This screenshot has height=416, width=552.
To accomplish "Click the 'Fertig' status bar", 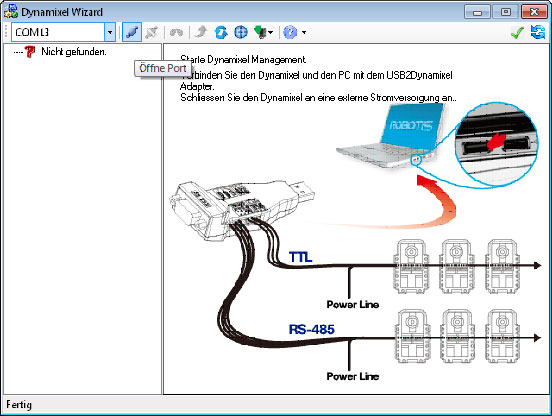I will point(276,405).
